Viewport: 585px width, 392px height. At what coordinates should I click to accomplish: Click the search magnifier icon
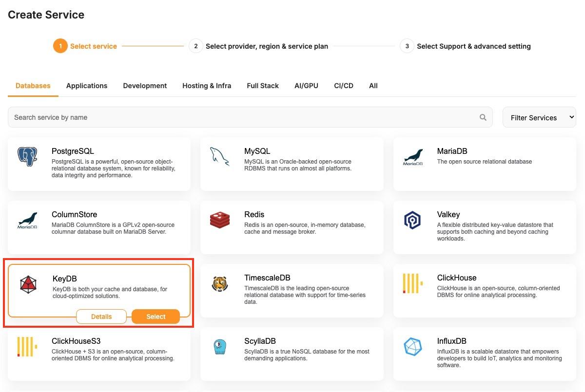pos(483,117)
